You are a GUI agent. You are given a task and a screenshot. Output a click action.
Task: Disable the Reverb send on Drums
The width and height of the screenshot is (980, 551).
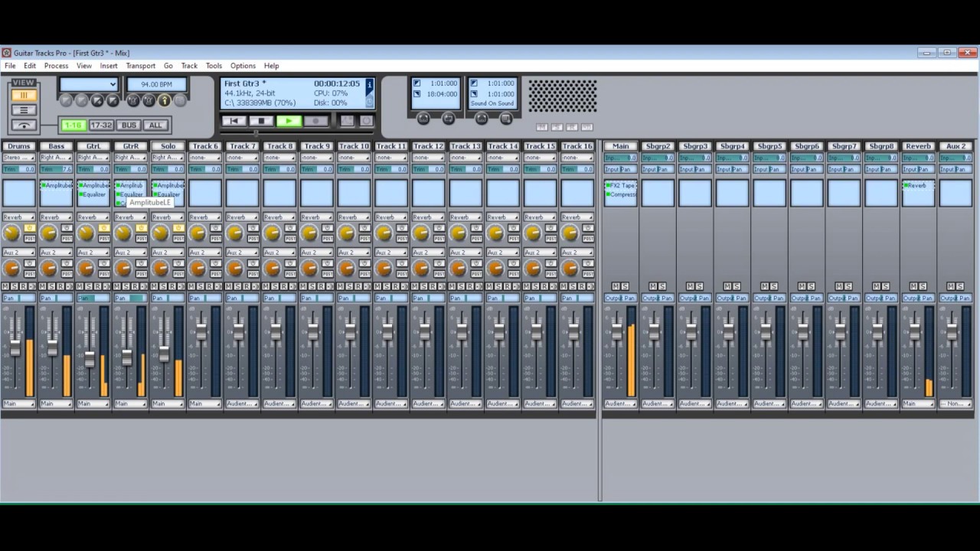pos(30,228)
